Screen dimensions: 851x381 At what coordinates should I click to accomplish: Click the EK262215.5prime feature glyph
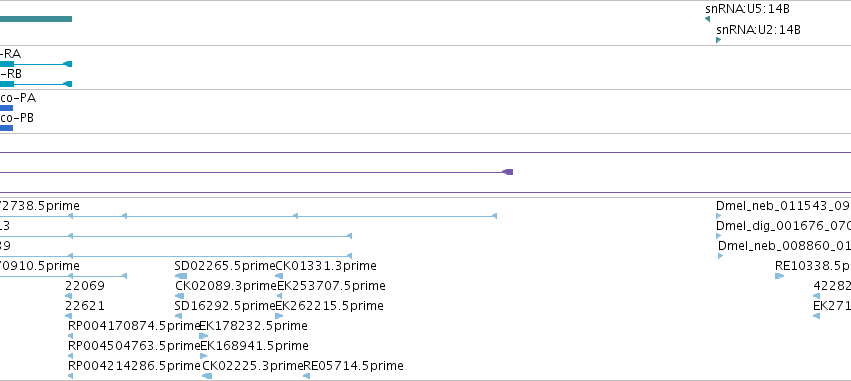click(x=279, y=316)
